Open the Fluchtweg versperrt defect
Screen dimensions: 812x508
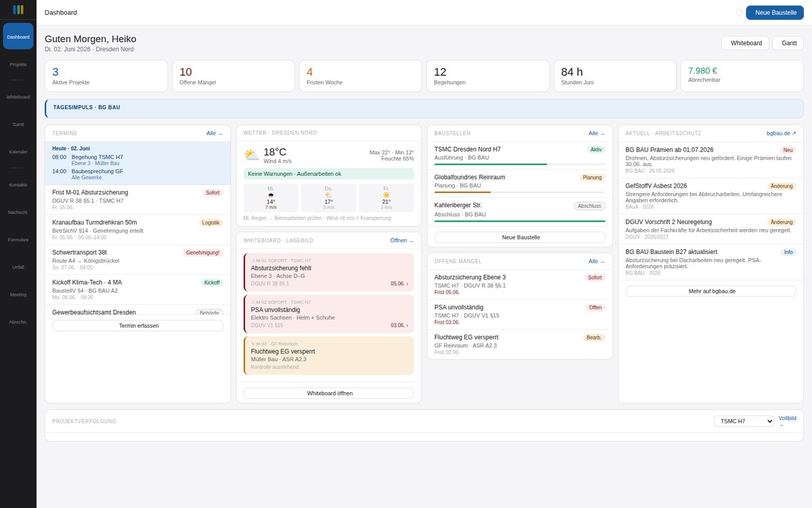[x=520, y=344]
